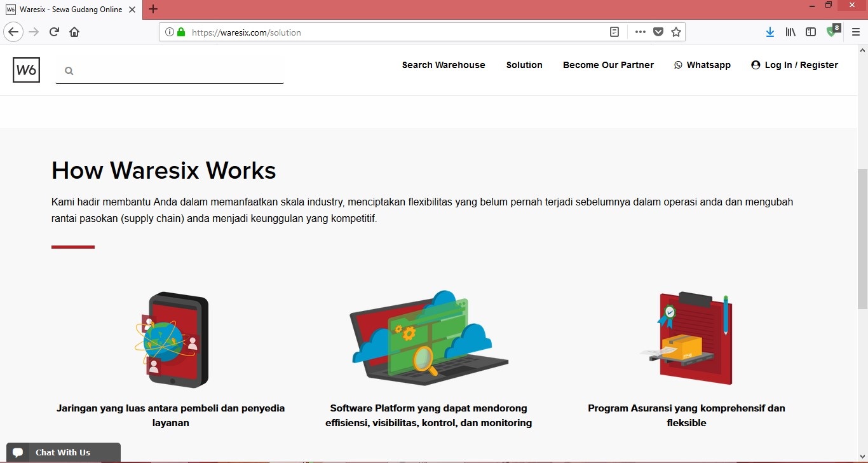Viewport: 868px width, 463px height.
Task: Expand the page actions three-dot menu
Action: [x=640, y=32]
